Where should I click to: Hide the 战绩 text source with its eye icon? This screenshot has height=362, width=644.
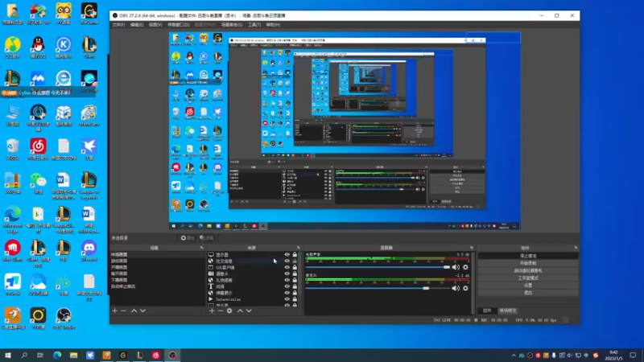click(x=287, y=286)
